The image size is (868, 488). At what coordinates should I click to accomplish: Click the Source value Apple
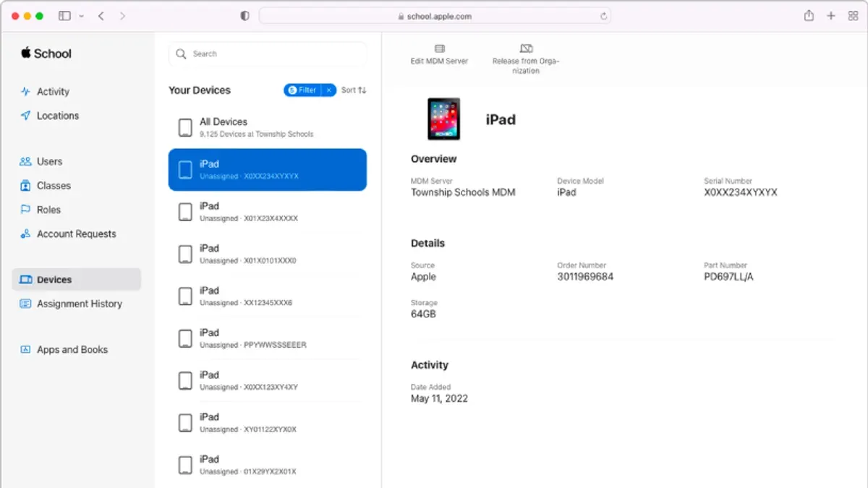424,277
